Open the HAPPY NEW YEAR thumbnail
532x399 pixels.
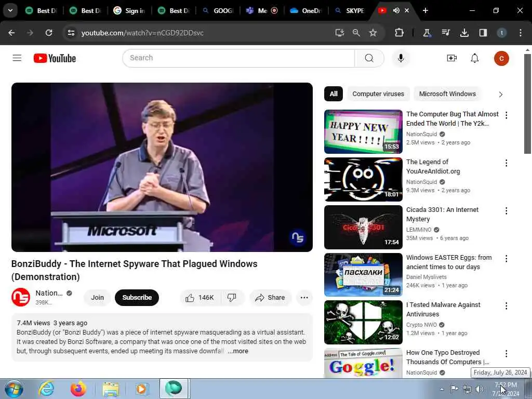tap(363, 131)
